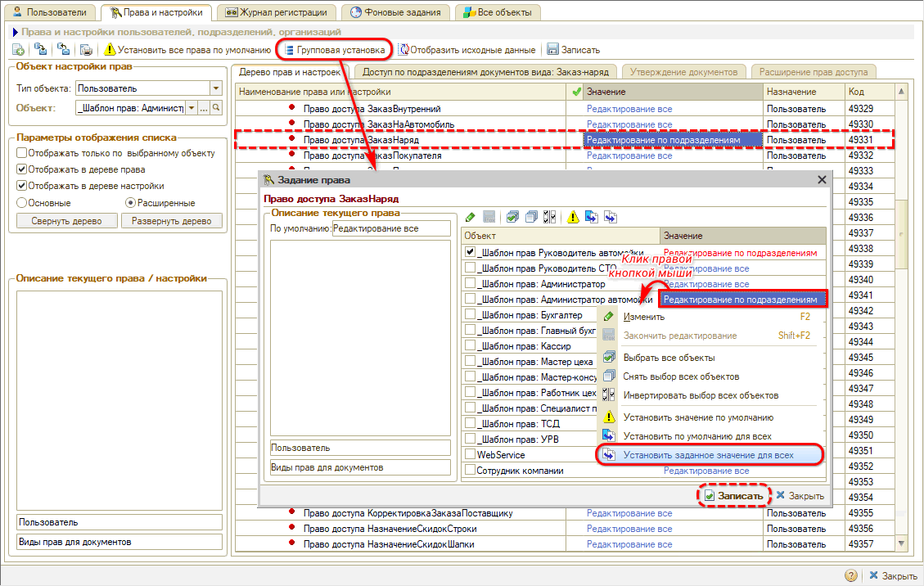
Task: Click 'Записать' button in the dialog
Action: [734, 495]
